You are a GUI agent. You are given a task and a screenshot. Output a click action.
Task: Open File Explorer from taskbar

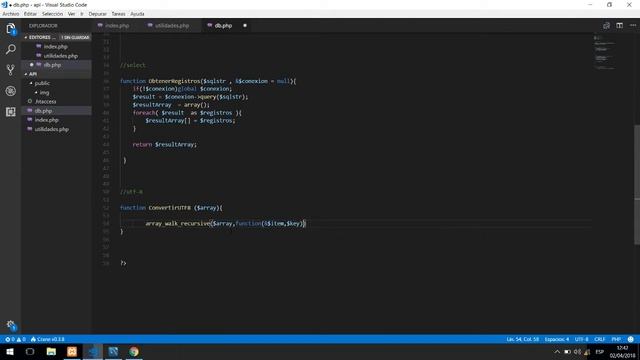[x=51, y=351]
